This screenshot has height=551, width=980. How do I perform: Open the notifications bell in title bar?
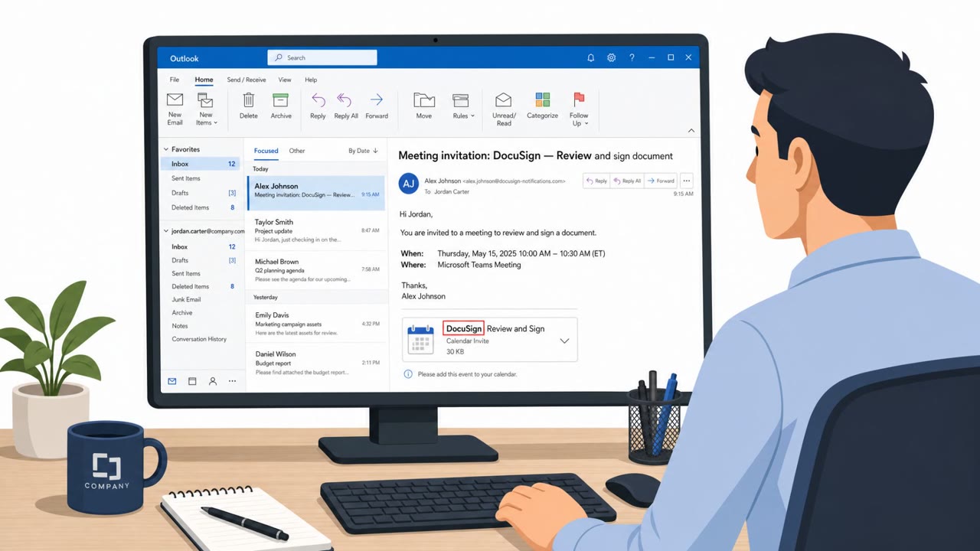click(591, 57)
